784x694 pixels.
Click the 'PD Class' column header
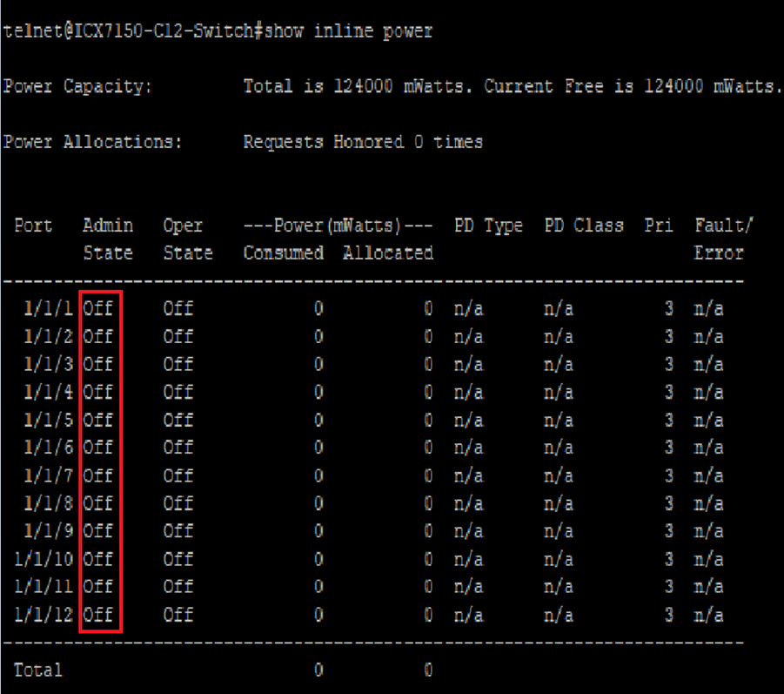[x=584, y=226]
